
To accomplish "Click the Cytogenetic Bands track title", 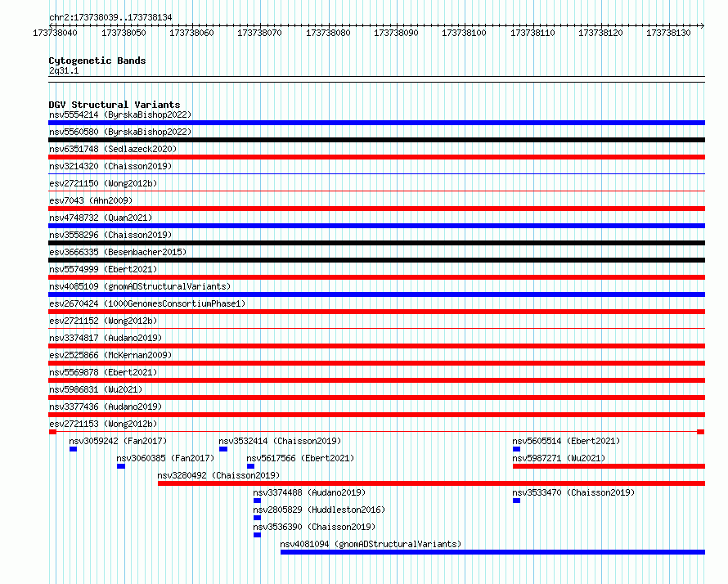I will pos(97,61).
